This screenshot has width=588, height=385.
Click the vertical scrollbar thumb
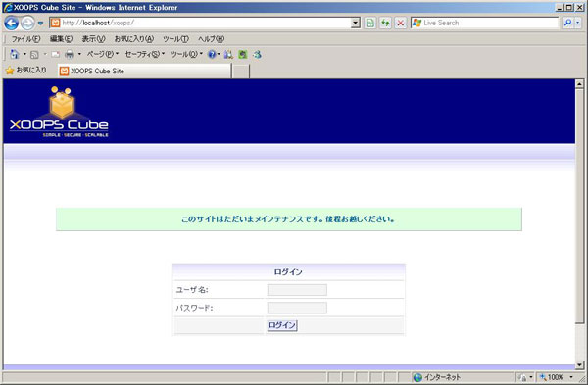(579, 206)
